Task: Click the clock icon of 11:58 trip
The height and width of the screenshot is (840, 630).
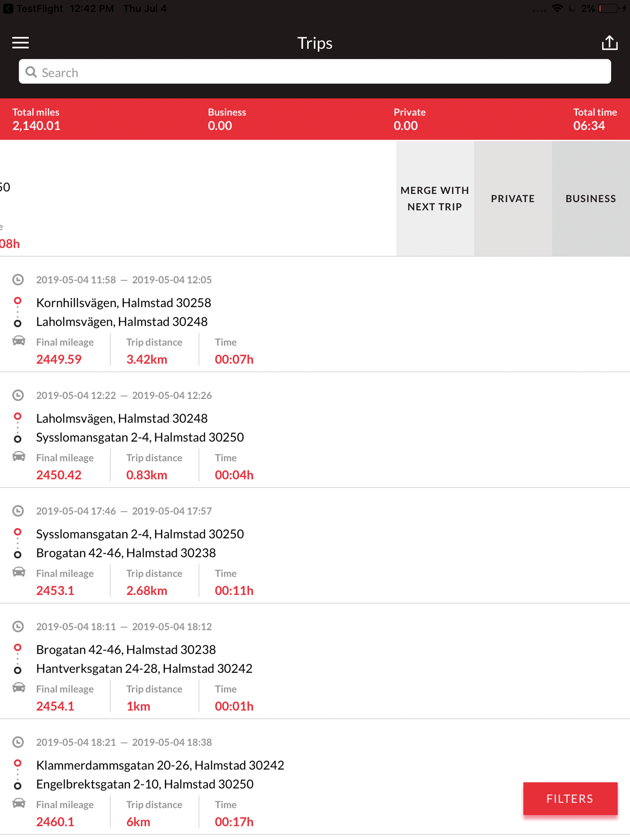Action: point(18,280)
